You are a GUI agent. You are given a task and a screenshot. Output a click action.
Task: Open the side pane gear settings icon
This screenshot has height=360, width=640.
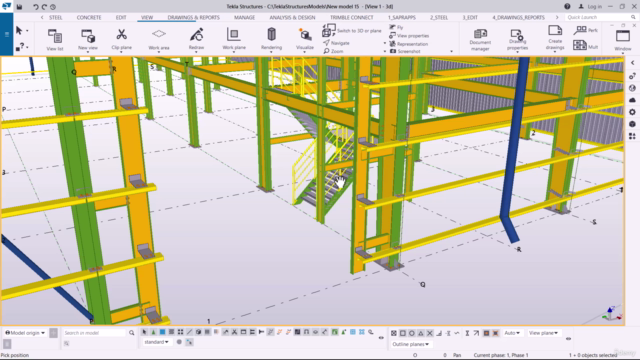point(632,112)
